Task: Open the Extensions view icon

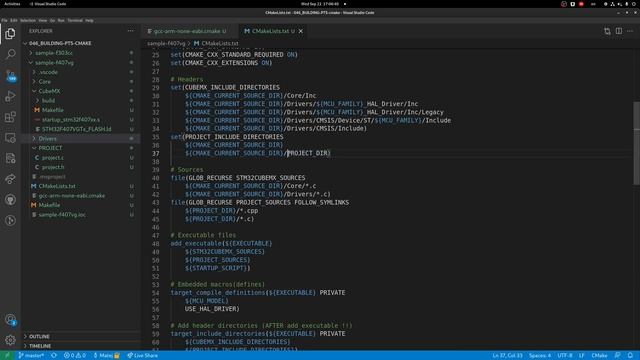Action: coord(10,117)
